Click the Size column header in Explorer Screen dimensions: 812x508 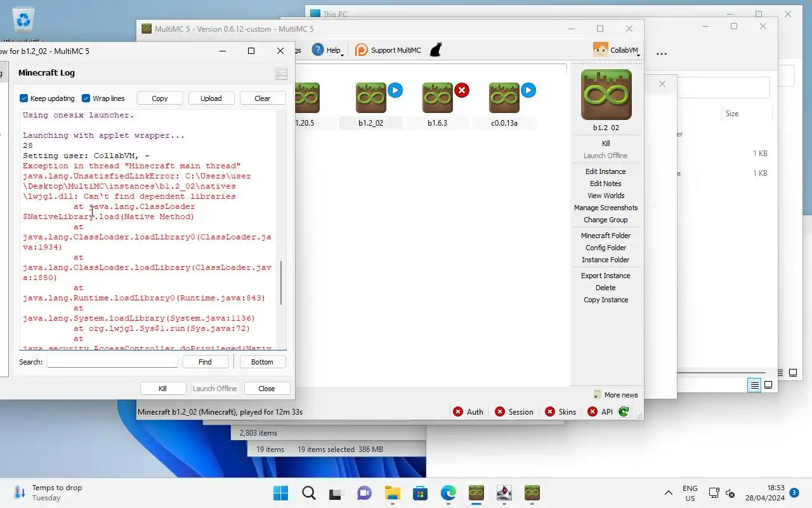click(x=732, y=114)
